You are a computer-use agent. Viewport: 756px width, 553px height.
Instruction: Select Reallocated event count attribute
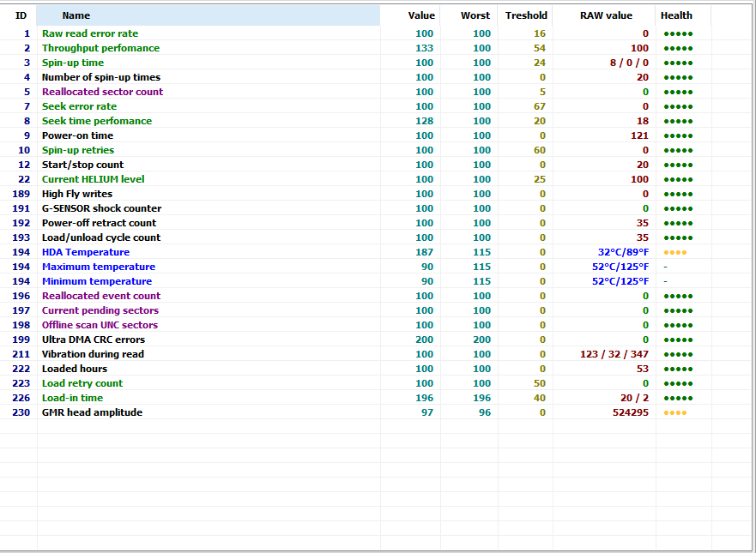[x=101, y=296]
